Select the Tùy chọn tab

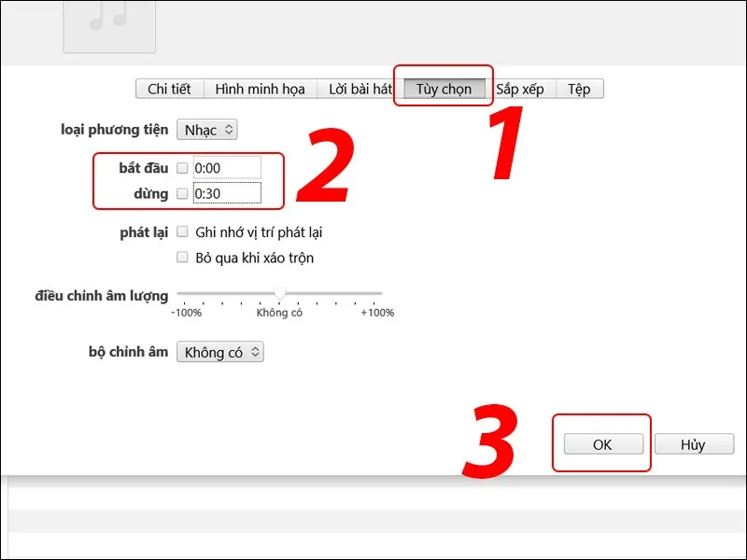point(444,90)
